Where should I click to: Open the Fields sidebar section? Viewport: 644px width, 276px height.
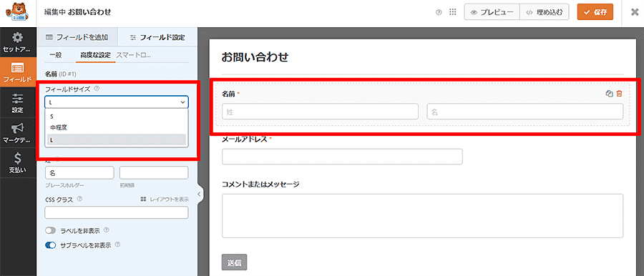click(18, 72)
